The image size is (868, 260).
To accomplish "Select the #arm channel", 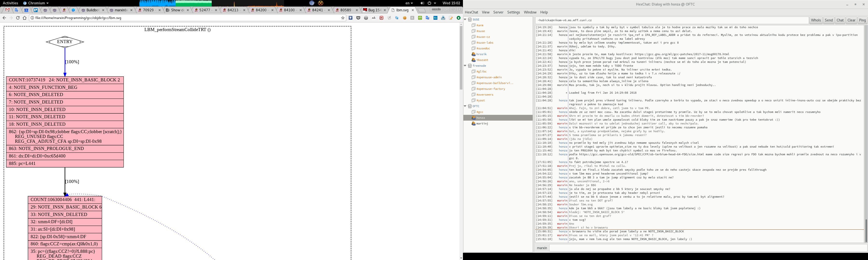I will [480, 25].
